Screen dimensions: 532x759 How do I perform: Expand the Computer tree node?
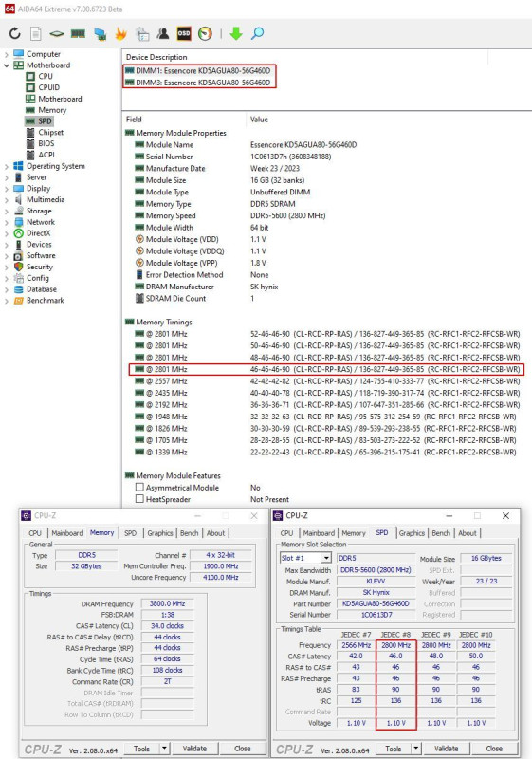click(7, 54)
